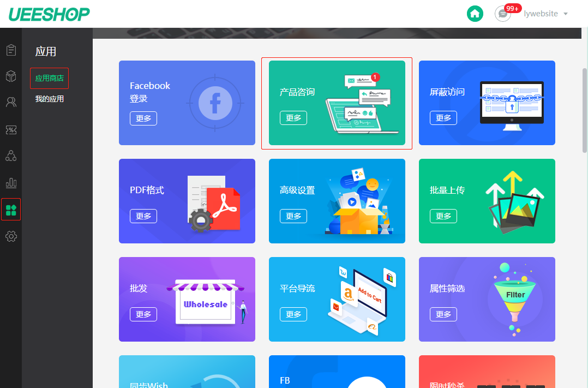
Task: Click the 应用 sidebar heading
Action: pos(46,51)
